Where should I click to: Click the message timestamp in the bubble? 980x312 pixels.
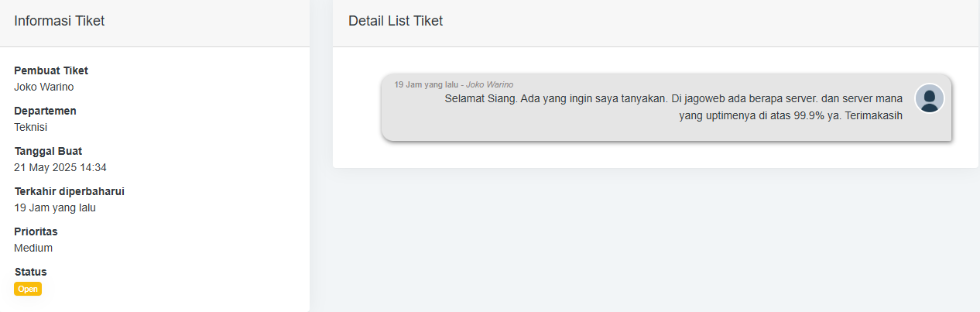point(427,84)
